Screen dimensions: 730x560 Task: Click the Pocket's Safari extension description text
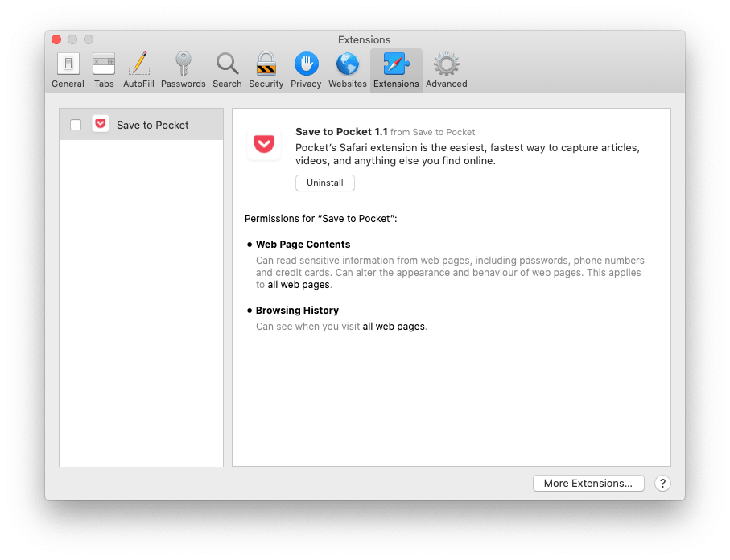(468, 154)
